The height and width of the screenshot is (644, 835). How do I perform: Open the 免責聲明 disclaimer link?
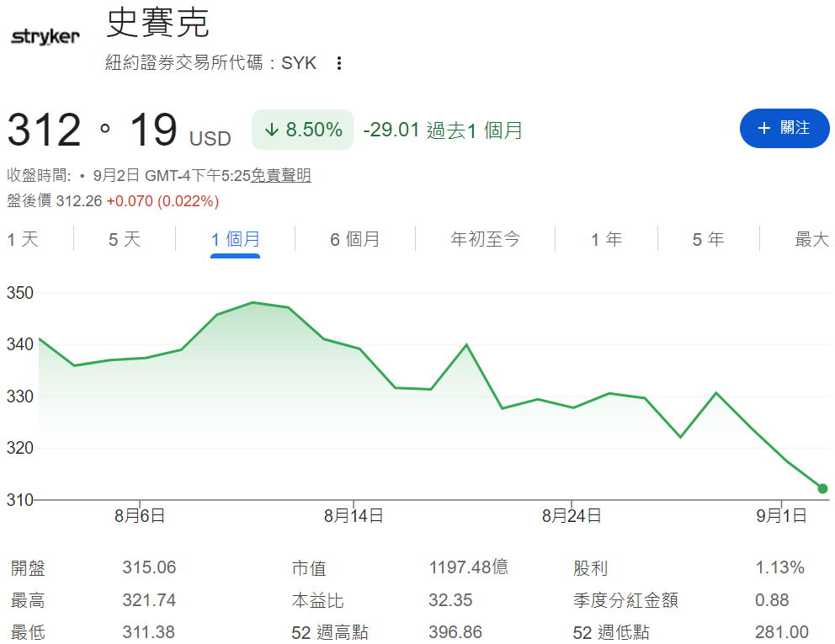(280, 175)
